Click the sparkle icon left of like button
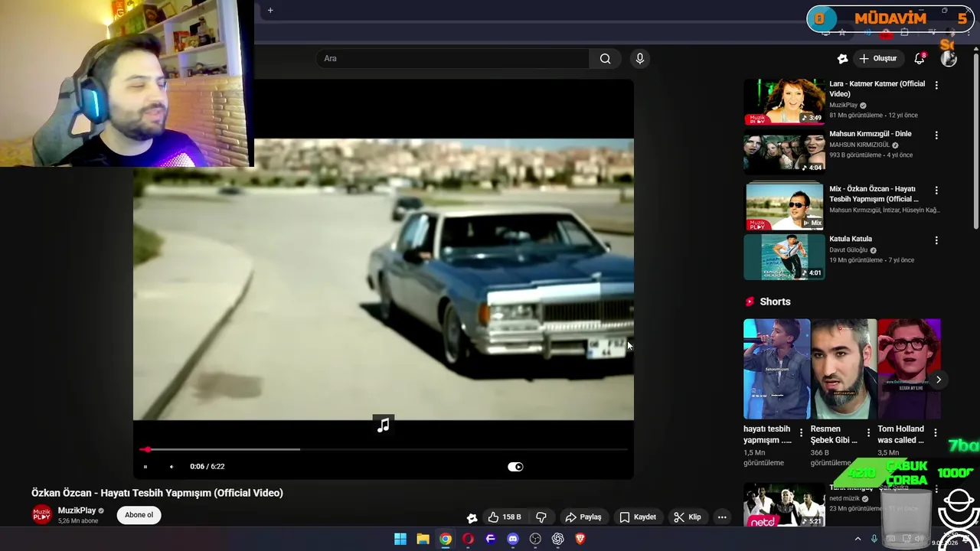Screen dimensions: 980x551 472,517
